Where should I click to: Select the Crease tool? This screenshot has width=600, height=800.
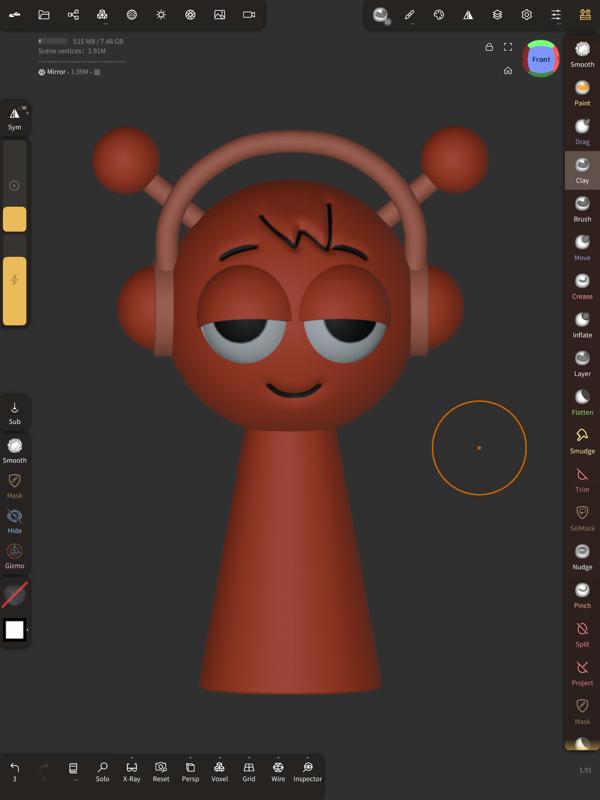click(x=582, y=287)
